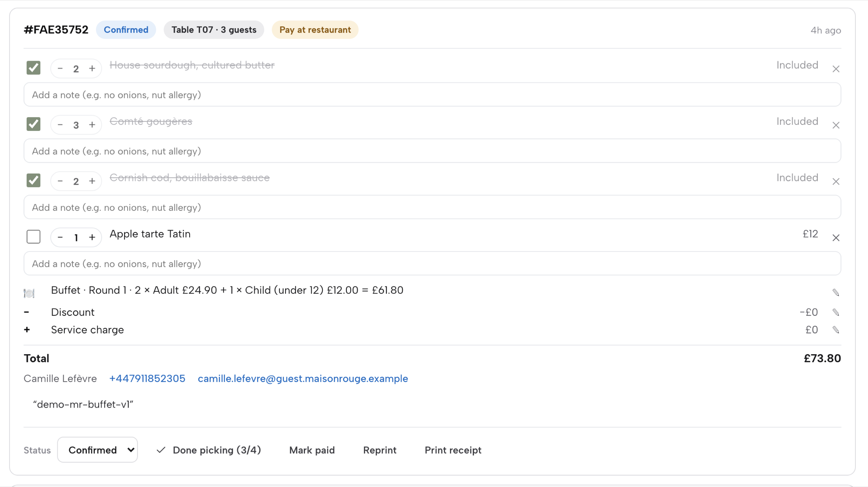Click the Confirmed status badge in header
868x487 pixels.
[126, 30]
